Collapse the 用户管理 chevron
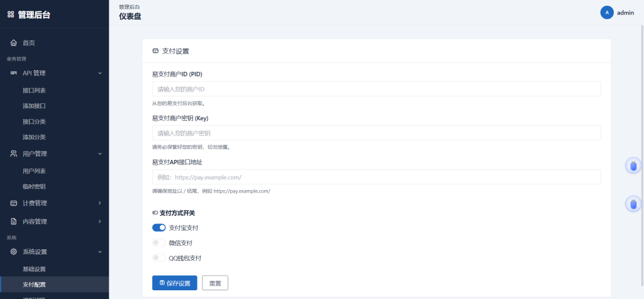 click(100, 154)
